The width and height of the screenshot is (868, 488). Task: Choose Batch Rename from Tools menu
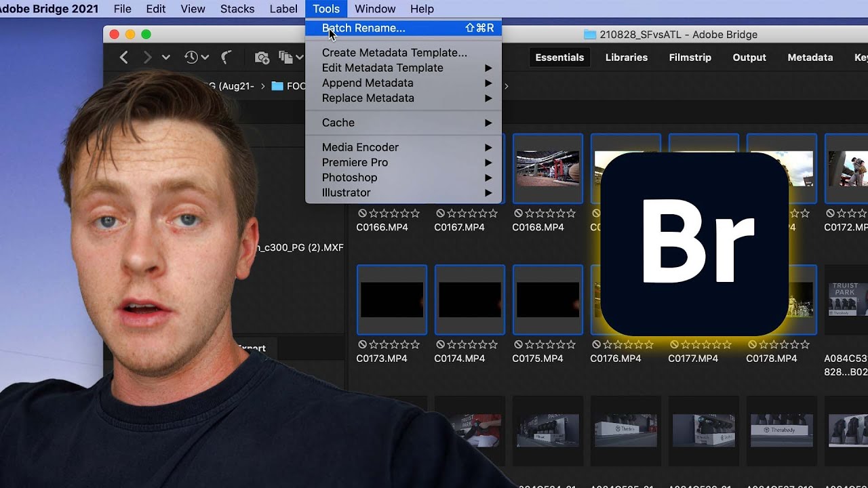403,28
